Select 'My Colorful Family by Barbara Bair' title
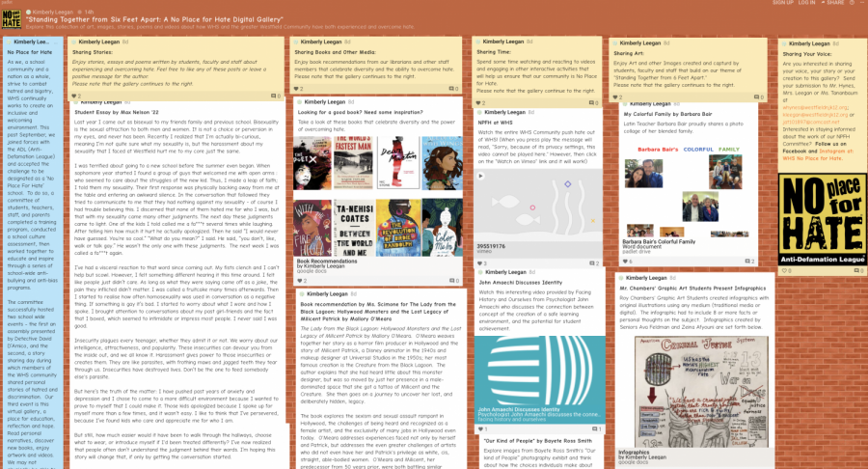The width and height of the screenshot is (868, 469). pyautogui.click(x=667, y=114)
